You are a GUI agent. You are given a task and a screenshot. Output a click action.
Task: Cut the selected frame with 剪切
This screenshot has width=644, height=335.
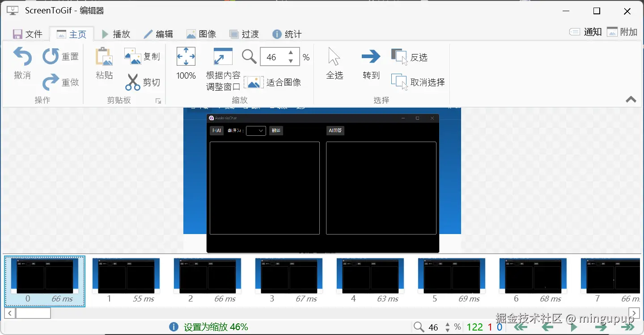[144, 82]
